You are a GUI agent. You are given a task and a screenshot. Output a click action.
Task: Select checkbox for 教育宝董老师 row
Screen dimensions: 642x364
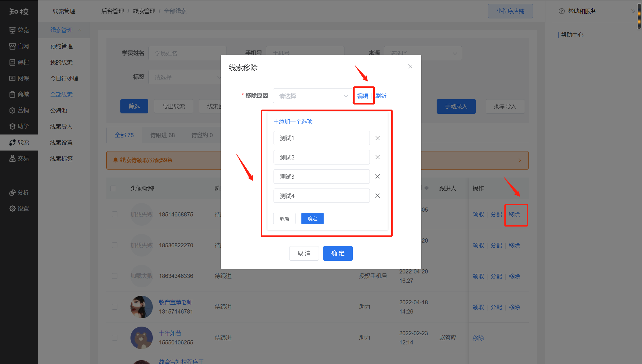click(115, 307)
